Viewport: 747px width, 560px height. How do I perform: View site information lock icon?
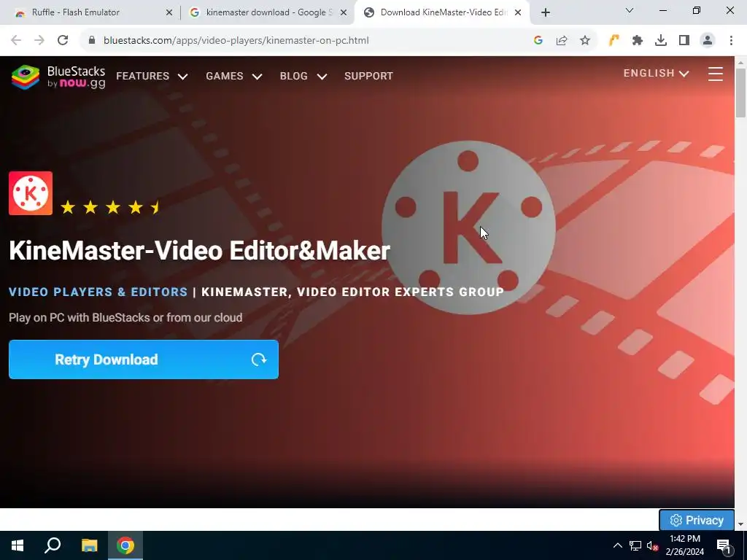click(92, 41)
